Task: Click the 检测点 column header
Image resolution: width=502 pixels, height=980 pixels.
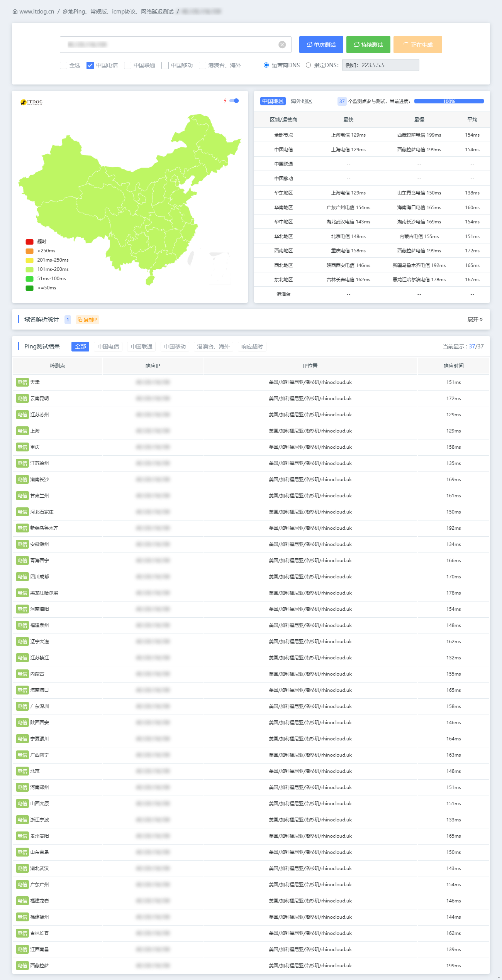Action: point(57,366)
